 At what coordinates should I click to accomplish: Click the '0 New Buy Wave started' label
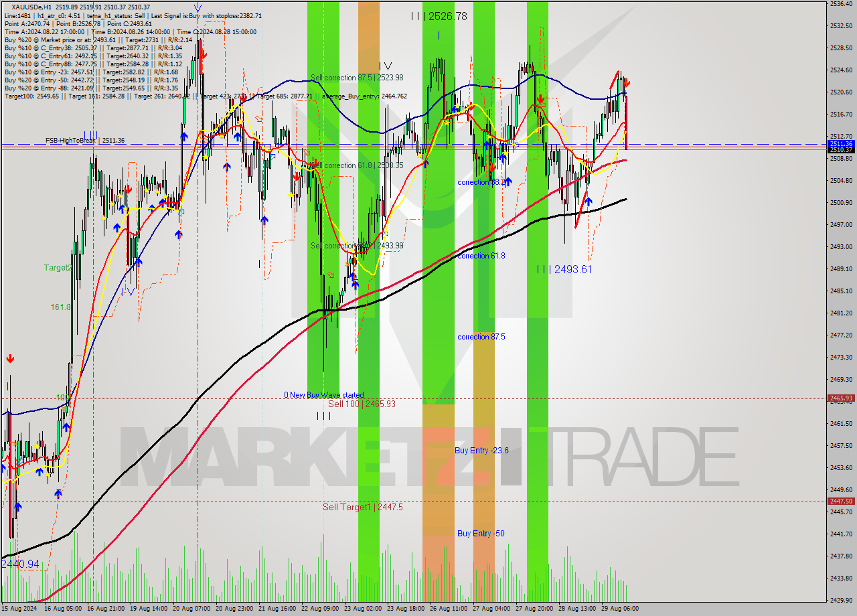[324, 395]
